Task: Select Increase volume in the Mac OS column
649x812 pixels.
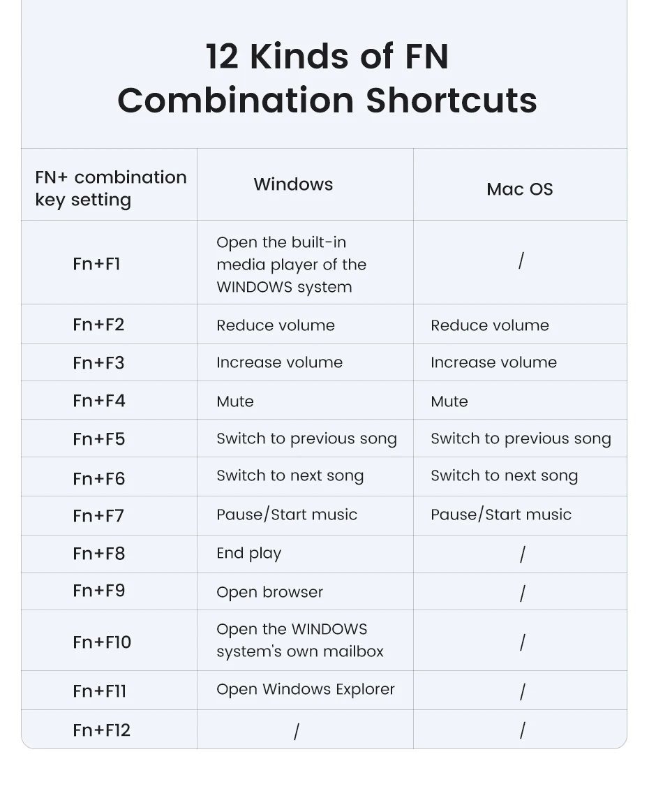Action: pos(493,362)
